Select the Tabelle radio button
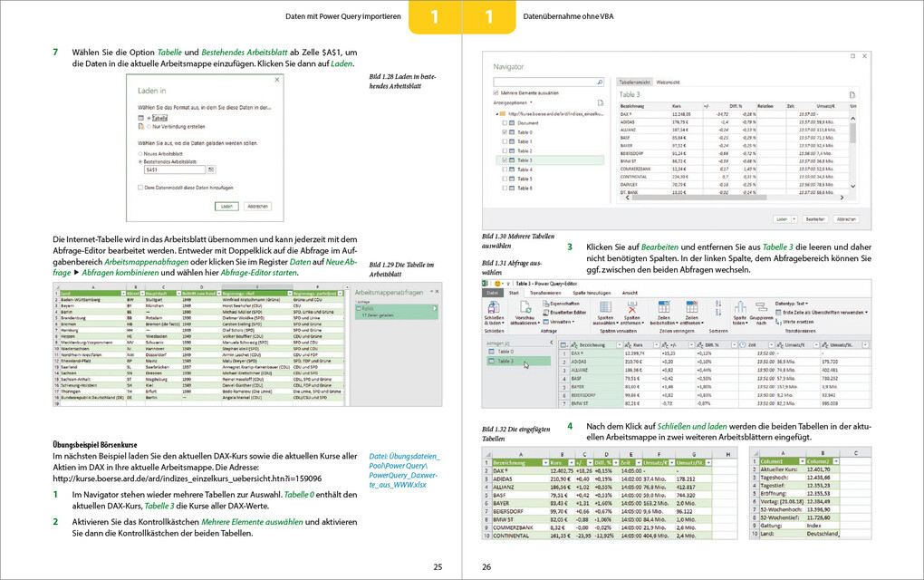This screenshot has height=580, width=924. click(x=149, y=118)
